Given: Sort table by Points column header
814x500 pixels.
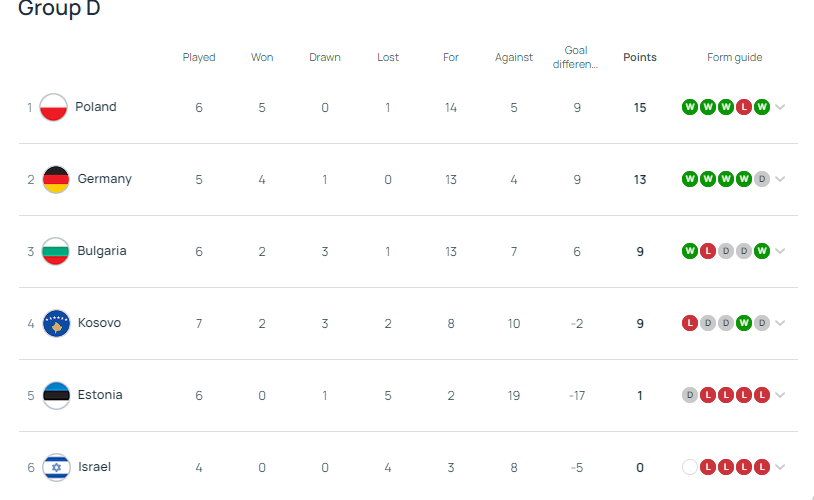Looking at the screenshot, I should 640,57.
